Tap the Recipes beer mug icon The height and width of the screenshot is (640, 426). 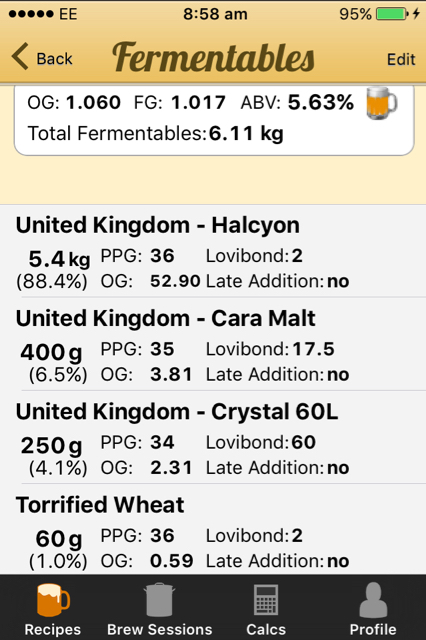[x=53, y=600]
